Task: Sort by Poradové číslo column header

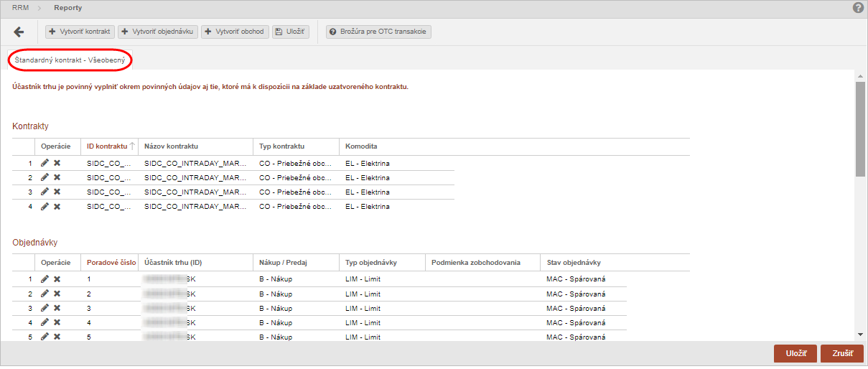Action: (108, 262)
